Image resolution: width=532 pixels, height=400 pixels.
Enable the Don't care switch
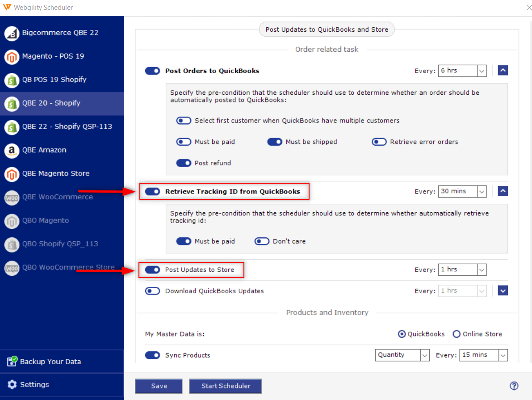click(x=262, y=241)
